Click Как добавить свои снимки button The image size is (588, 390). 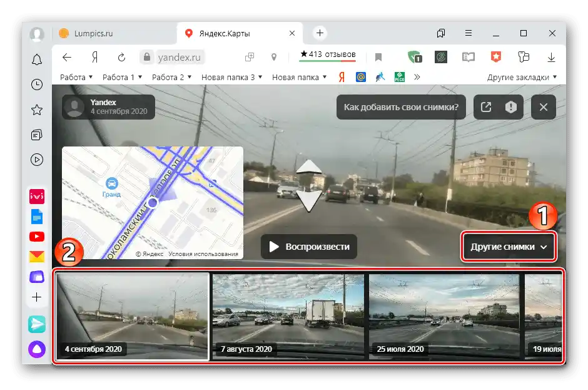click(401, 107)
